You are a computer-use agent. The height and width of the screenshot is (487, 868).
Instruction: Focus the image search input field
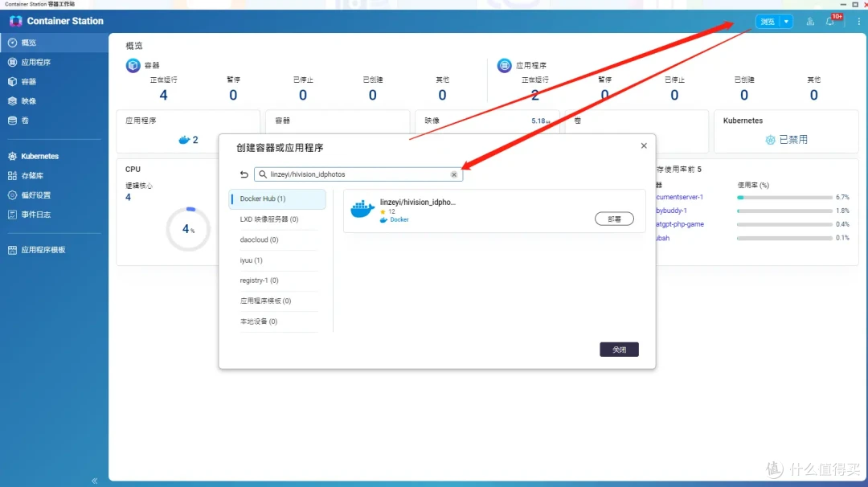[x=358, y=174]
